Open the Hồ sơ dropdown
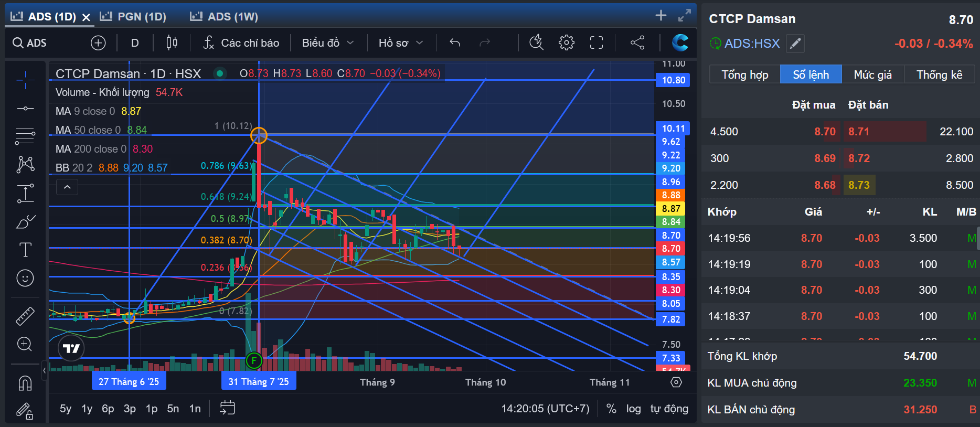The height and width of the screenshot is (427, 980). coord(401,43)
